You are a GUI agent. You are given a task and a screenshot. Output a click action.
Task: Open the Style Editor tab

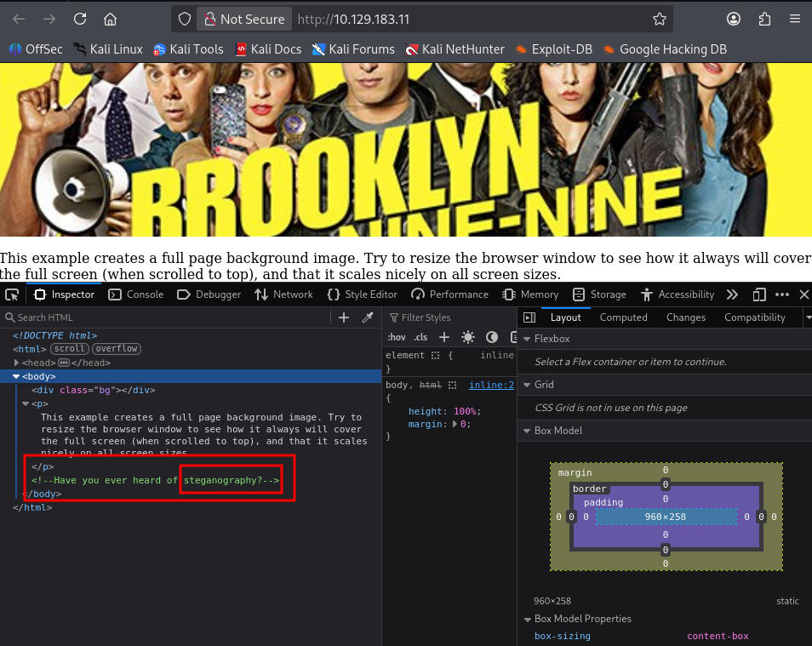point(363,294)
